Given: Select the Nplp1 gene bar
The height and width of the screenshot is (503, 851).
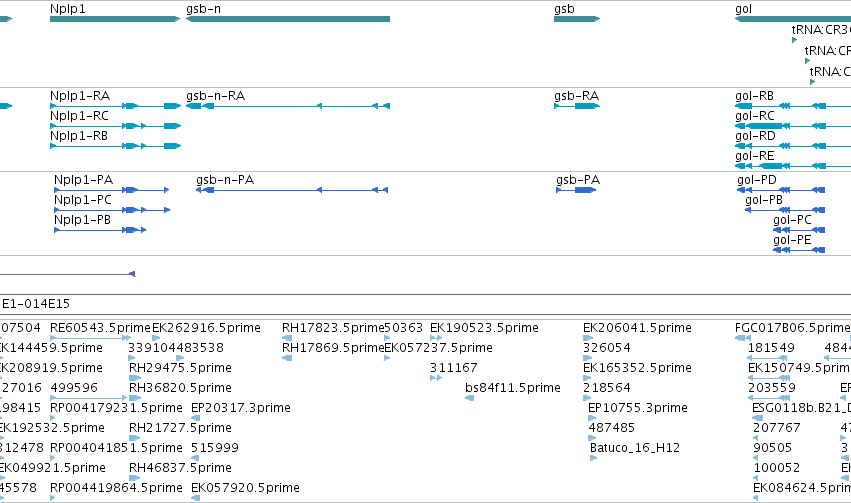Looking at the screenshot, I should point(115,19).
